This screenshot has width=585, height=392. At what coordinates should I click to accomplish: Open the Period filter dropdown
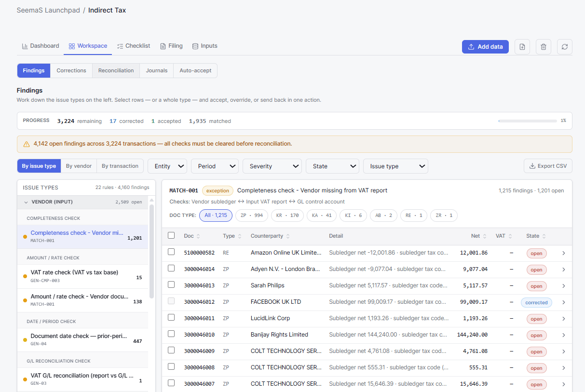215,166
